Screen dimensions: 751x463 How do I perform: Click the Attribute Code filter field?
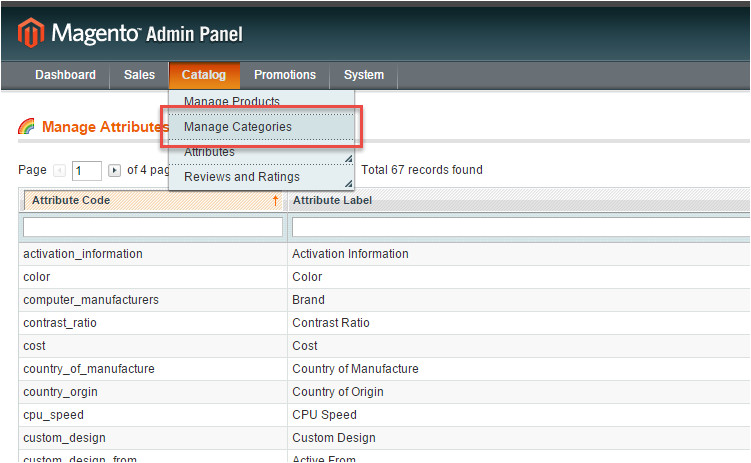pyautogui.click(x=152, y=228)
